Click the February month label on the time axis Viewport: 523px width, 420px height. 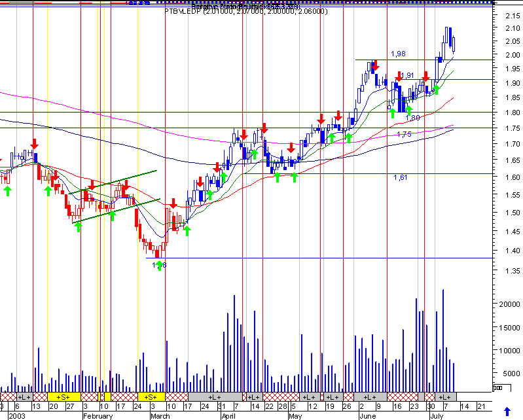click(98, 416)
